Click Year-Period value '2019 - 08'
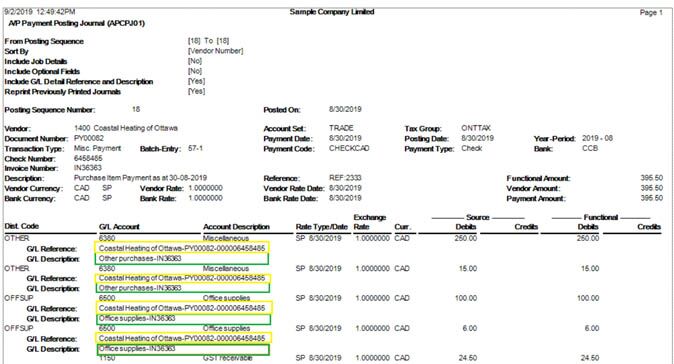 [x=597, y=138]
